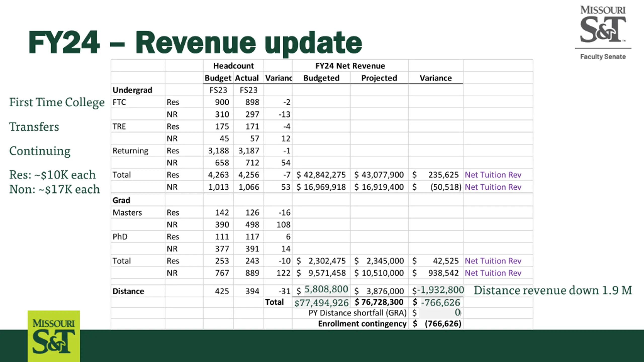This screenshot has width=644, height=362.
Task: Click projected revenue $16,919,400
Action: pyautogui.click(x=379, y=187)
